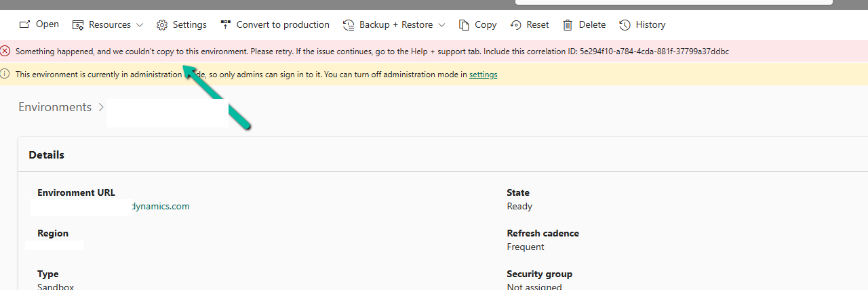Expand the Backup + Restore dropdown chevron
Screen dimensions: 868x290
coord(441,25)
